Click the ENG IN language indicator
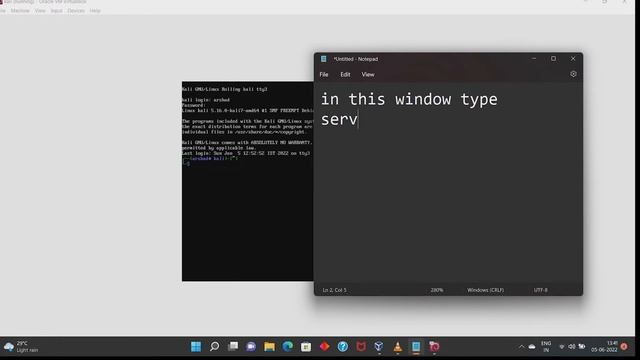The width and height of the screenshot is (640, 360). [546, 347]
